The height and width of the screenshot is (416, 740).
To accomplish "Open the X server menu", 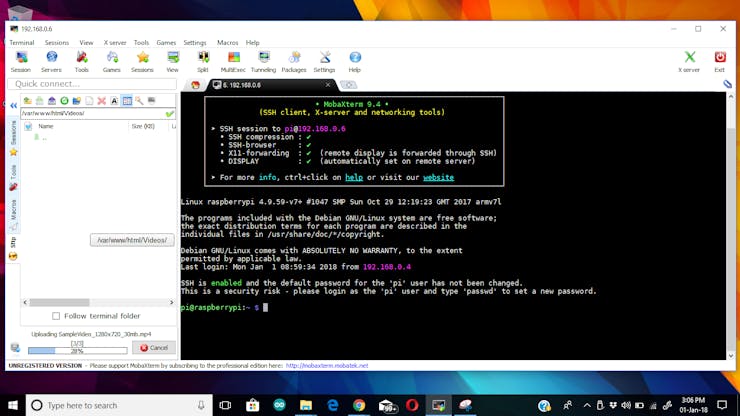I will [115, 42].
